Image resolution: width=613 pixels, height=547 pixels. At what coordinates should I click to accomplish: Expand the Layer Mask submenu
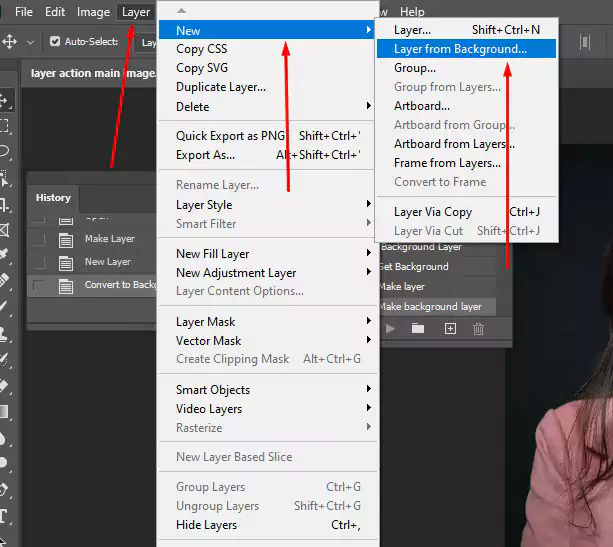coord(368,321)
